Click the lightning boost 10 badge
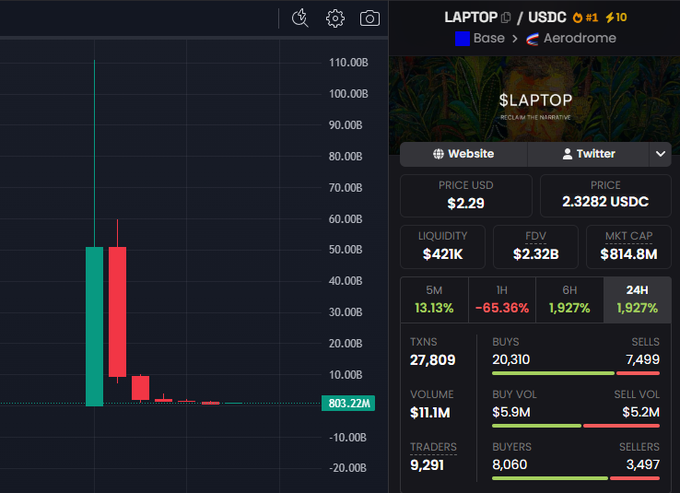Image resolution: width=680 pixels, height=493 pixels. tap(616, 17)
